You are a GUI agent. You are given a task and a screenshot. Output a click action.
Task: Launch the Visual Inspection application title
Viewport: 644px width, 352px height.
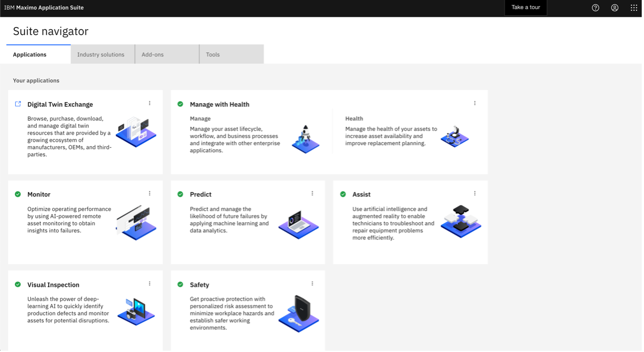pyautogui.click(x=53, y=285)
